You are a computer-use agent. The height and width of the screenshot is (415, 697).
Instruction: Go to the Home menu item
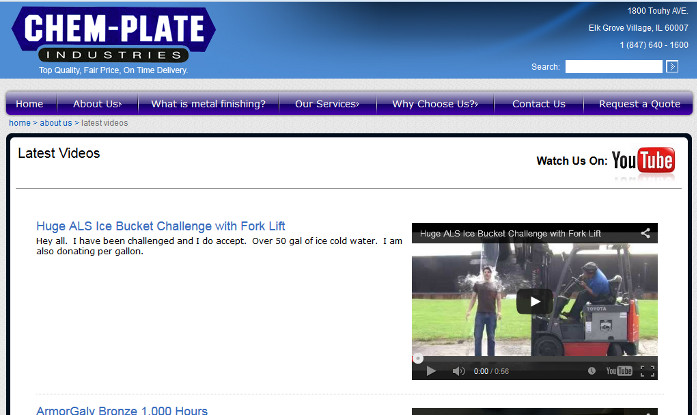click(30, 104)
